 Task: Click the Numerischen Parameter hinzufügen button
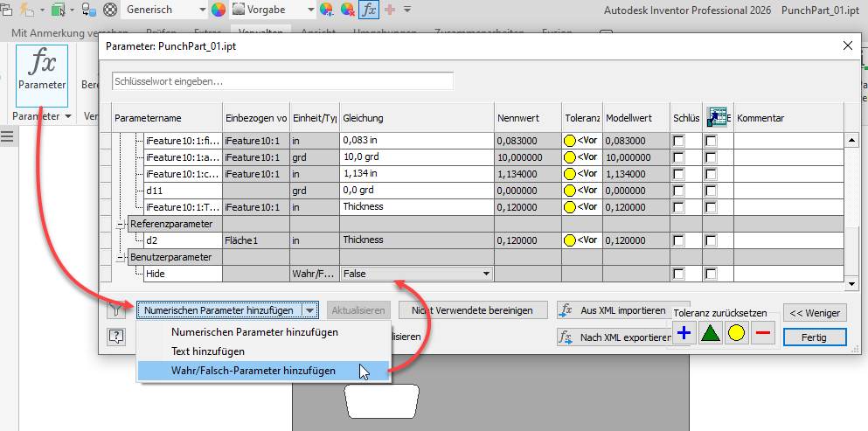(219, 310)
